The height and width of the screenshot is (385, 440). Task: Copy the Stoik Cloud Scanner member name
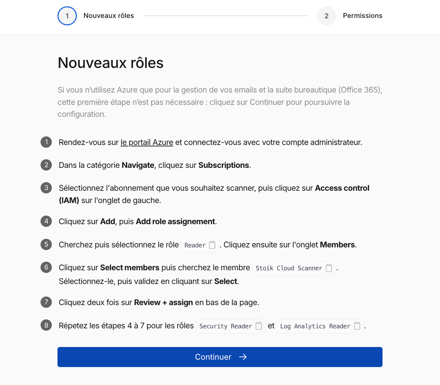click(329, 268)
